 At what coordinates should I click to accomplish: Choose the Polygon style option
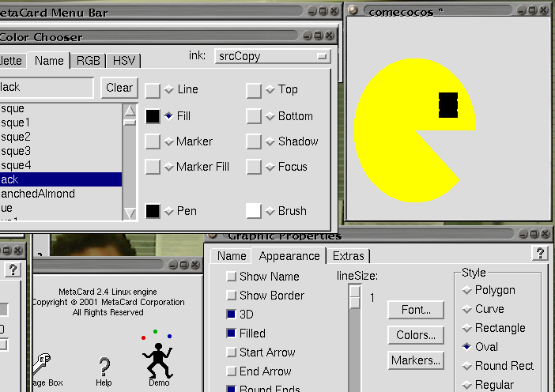point(467,290)
